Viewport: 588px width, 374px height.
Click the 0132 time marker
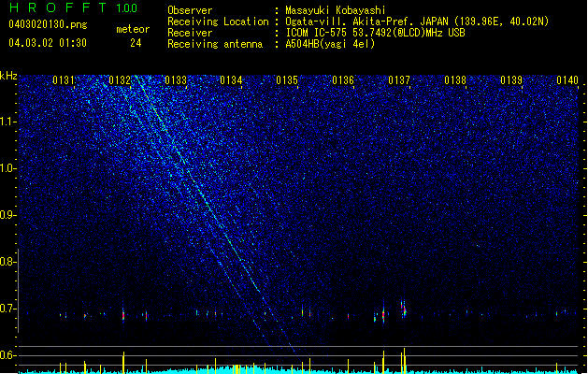120,80
